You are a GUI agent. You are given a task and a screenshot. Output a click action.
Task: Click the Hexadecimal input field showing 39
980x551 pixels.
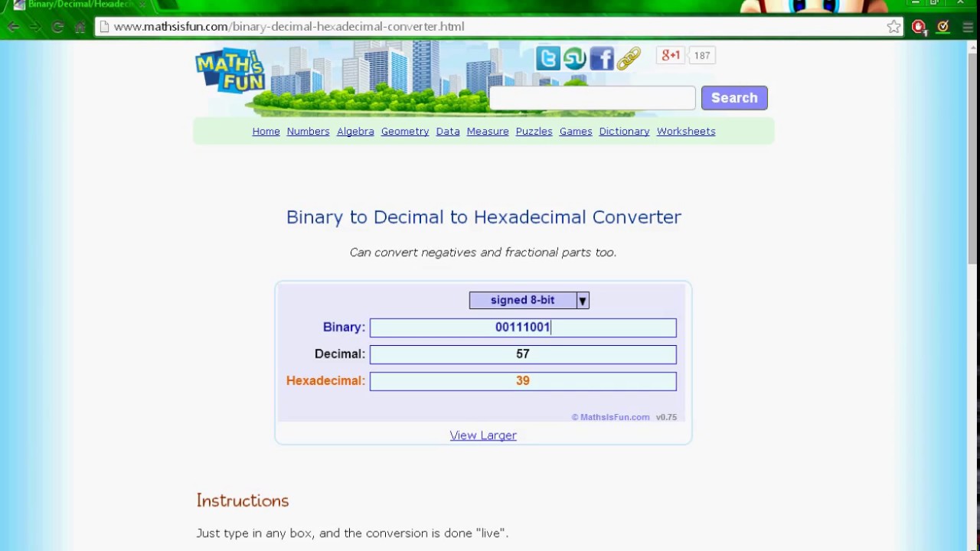[x=523, y=381]
